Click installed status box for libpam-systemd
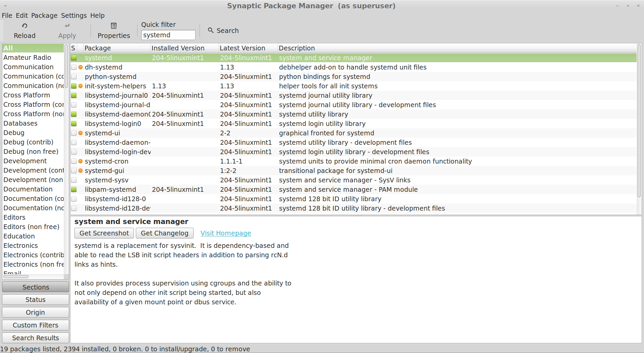The width and height of the screenshot is (644, 353). 74,189
